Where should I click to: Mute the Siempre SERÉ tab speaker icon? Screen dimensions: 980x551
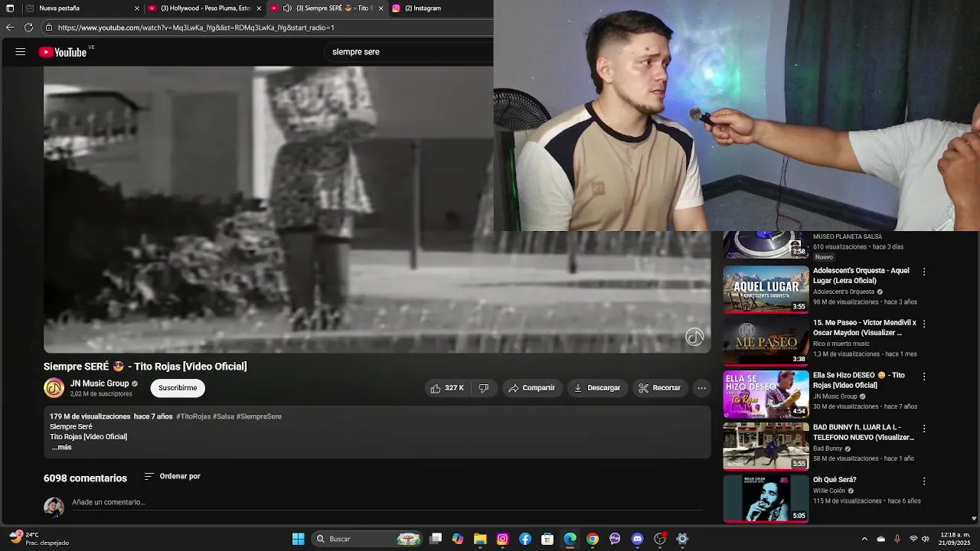[287, 8]
